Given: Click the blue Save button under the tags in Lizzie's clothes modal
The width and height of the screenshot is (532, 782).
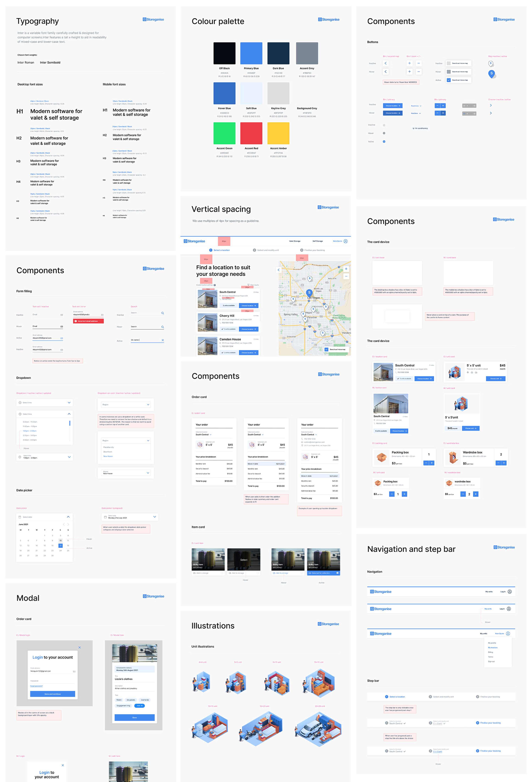Looking at the screenshot, I should (x=135, y=717).
